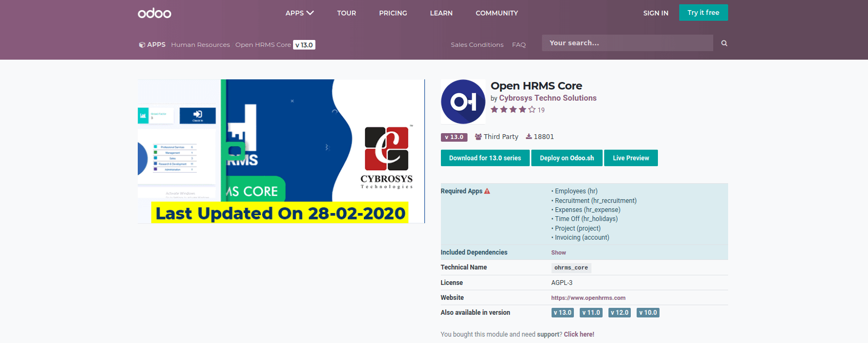Select version v 13.0 under Also available
Screen dimensions: 868x343
pos(563,313)
